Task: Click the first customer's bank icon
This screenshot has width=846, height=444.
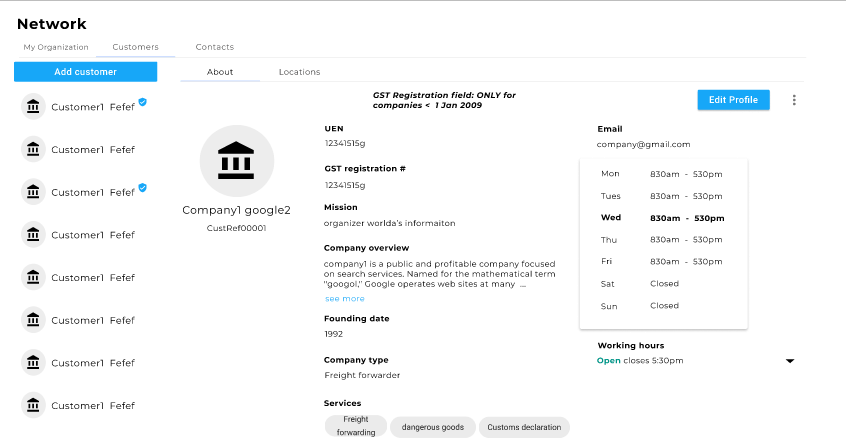Action: tap(33, 107)
